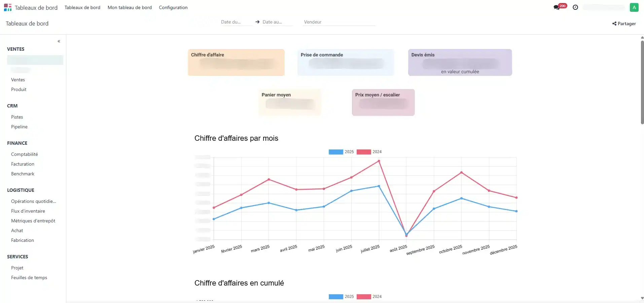Image resolution: width=644 pixels, height=303 pixels.
Task: Toggle the 2025 legend in cumulative chart
Action: coord(341,297)
